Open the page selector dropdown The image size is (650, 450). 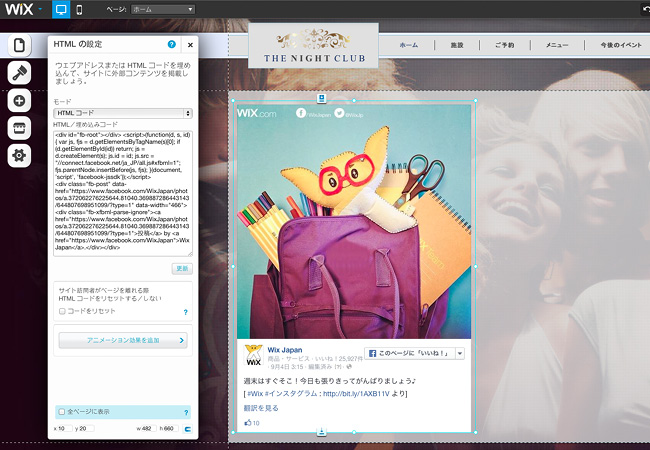pos(163,9)
